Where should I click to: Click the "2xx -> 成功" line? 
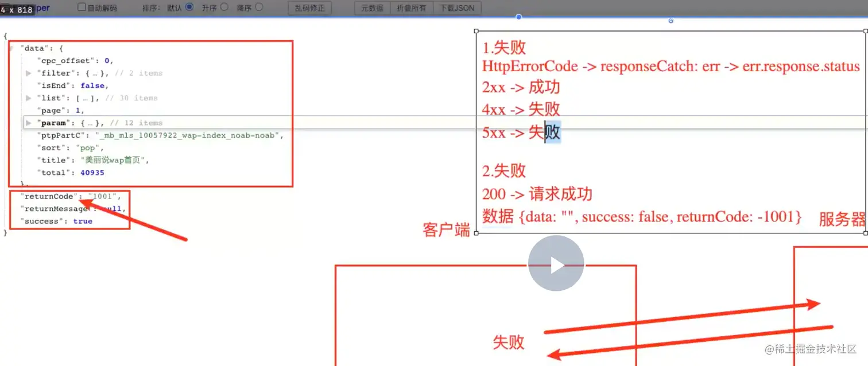tap(521, 87)
